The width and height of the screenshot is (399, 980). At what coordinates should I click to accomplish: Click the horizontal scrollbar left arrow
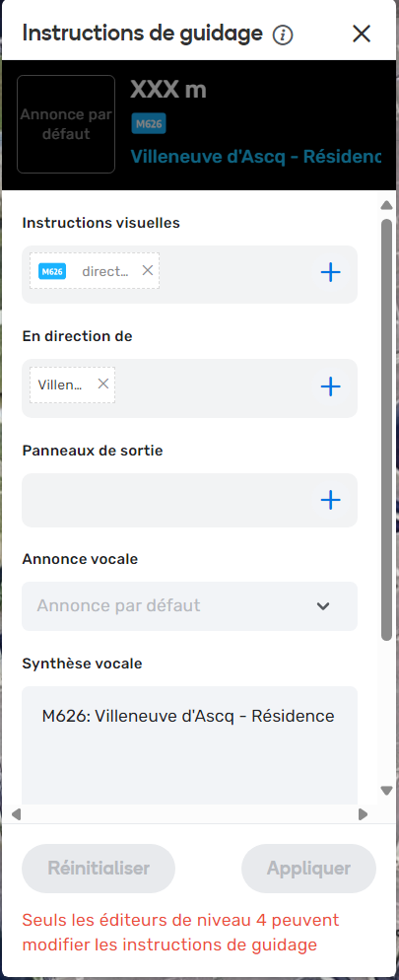tap(17, 814)
